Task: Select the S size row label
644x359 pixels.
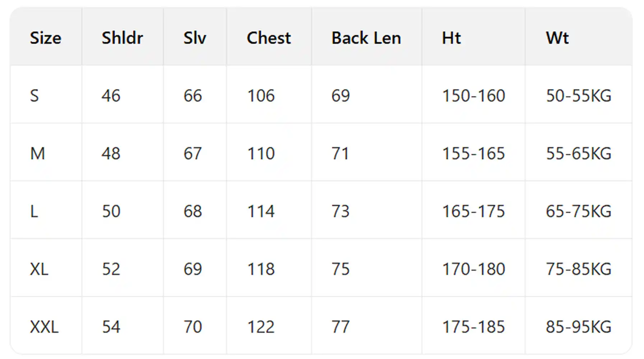Action: (x=34, y=96)
